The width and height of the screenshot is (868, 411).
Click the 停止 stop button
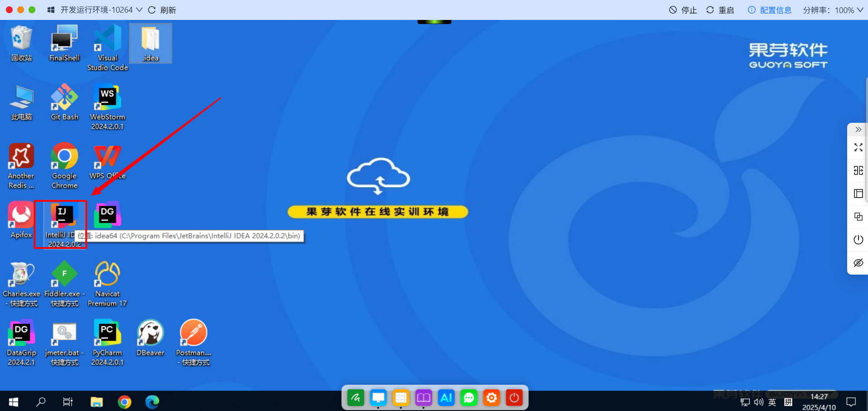click(x=683, y=10)
